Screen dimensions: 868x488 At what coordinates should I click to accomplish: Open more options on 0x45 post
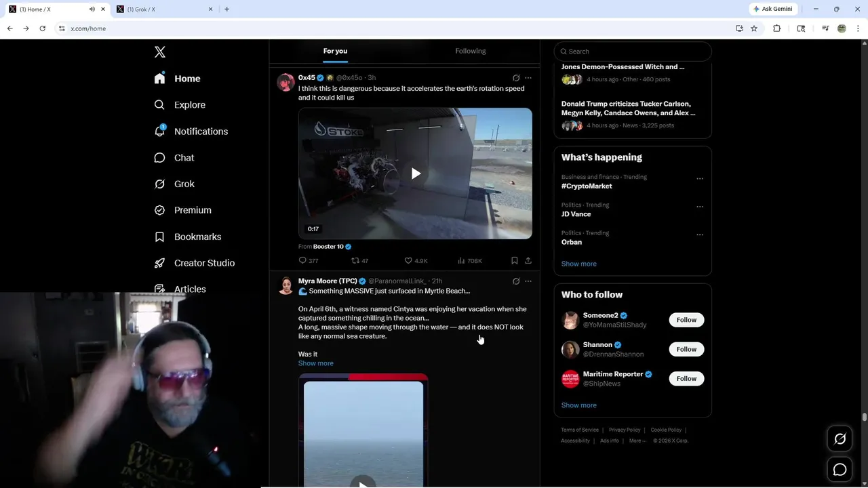tap(528, 78)
